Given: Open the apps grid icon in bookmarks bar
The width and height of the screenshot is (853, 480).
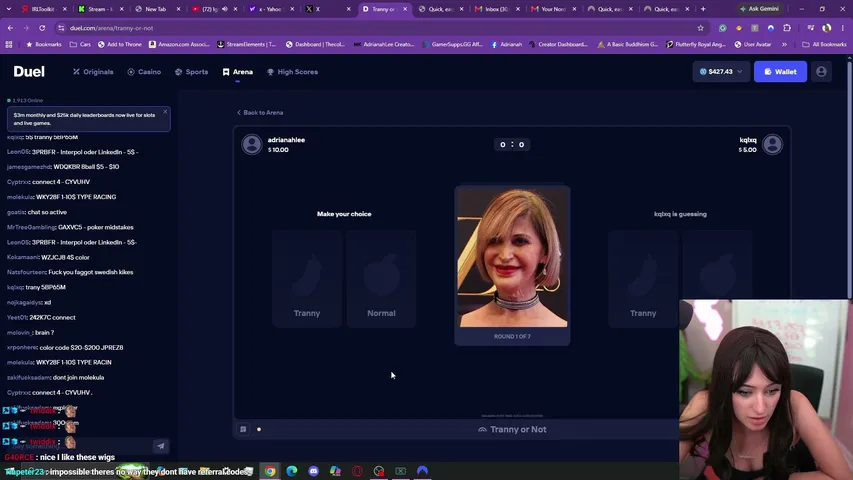Looking at the screenshot, I should pyautogui.click(x=9, y=44).
